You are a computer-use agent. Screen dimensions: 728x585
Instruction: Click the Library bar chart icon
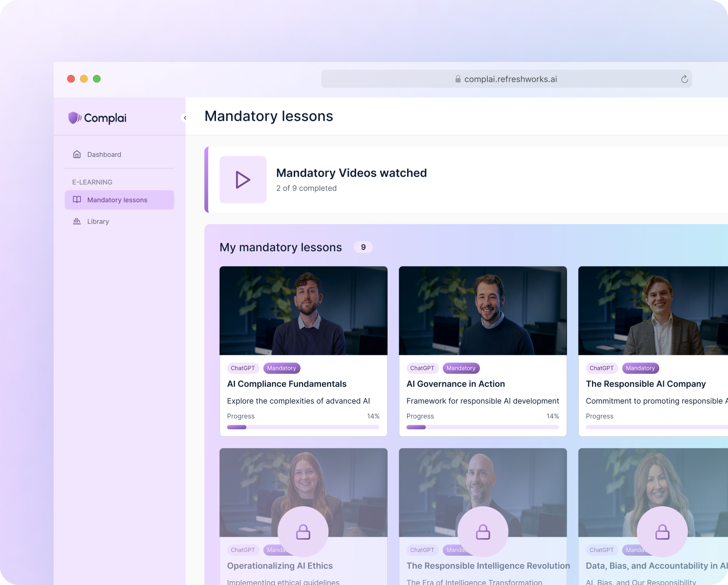click(77, 221)
